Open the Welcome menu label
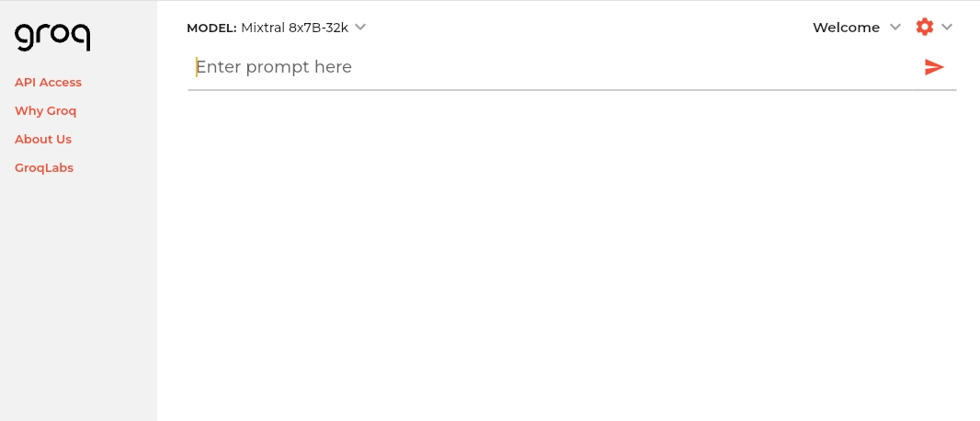 coord(846,28)
